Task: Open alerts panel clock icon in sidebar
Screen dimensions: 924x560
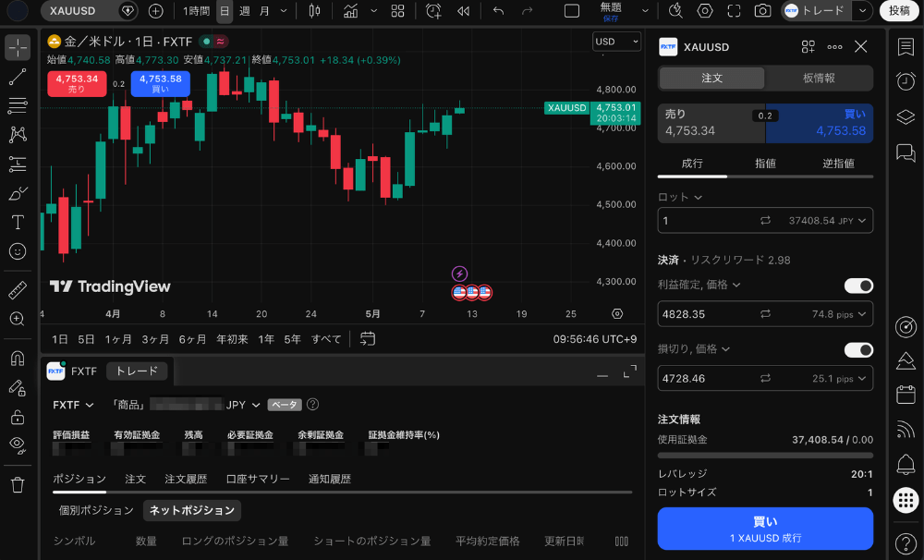Action: [x=906, y=81]
